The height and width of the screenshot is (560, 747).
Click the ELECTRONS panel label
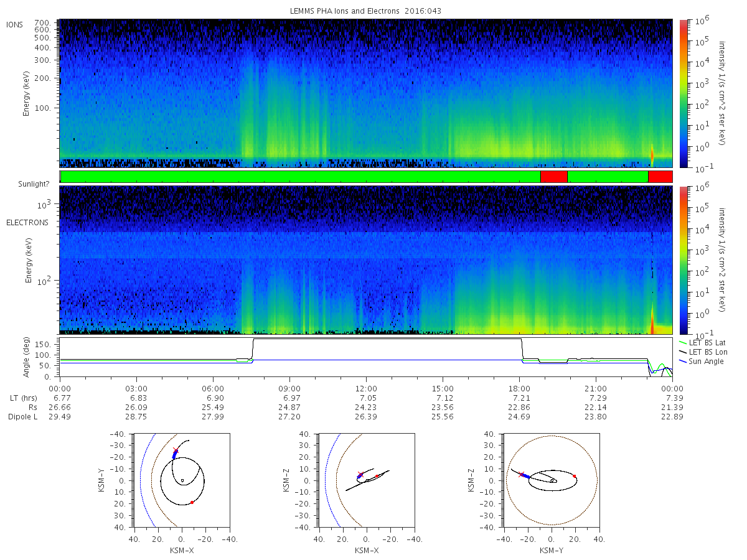point(27,222)
